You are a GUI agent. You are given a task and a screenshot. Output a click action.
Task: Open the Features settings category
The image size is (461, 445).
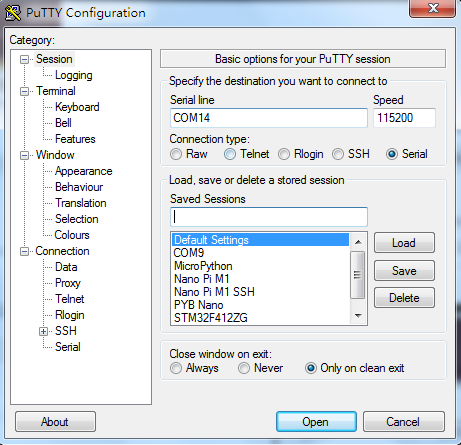coord(75,139)
